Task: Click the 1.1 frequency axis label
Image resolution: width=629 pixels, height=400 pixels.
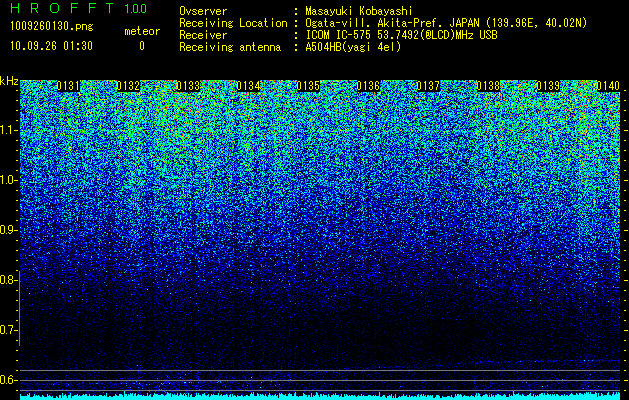Action: pos(8,130)
